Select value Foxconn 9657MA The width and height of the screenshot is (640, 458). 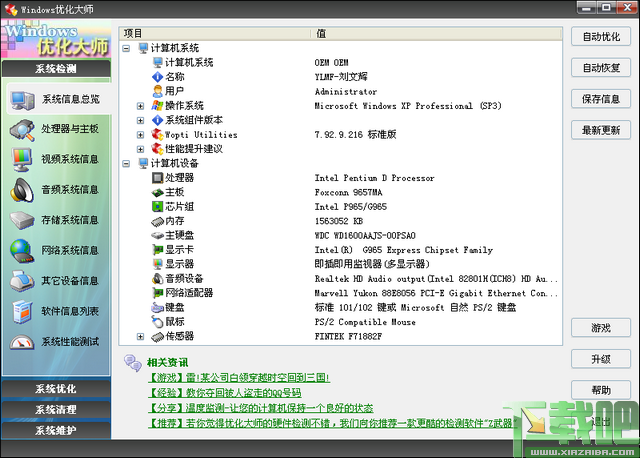[x=348, y=192]
